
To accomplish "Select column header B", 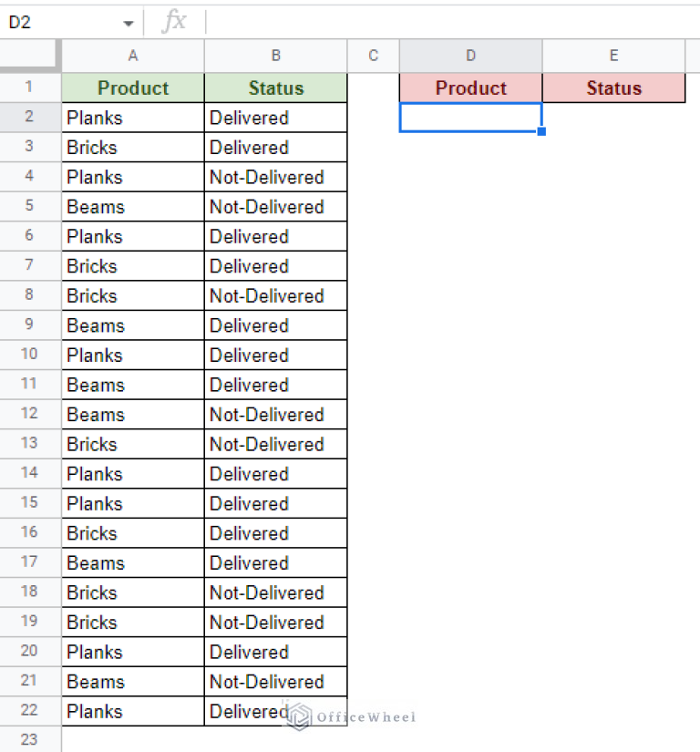I will [275, 56].
